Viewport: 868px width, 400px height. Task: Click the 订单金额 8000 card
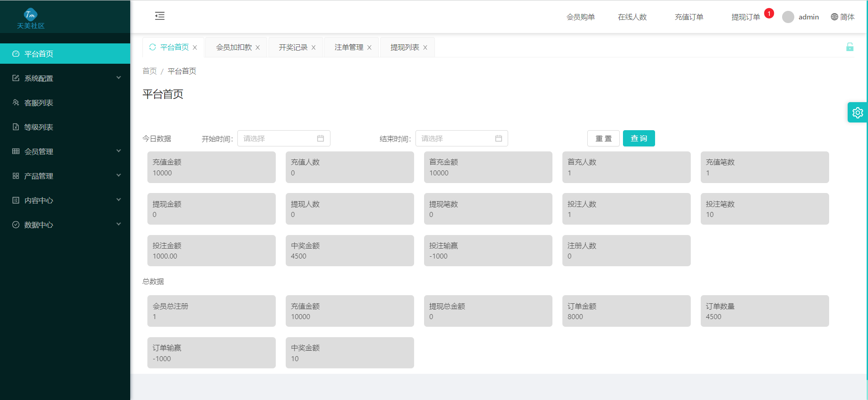(x=627, y=311)
